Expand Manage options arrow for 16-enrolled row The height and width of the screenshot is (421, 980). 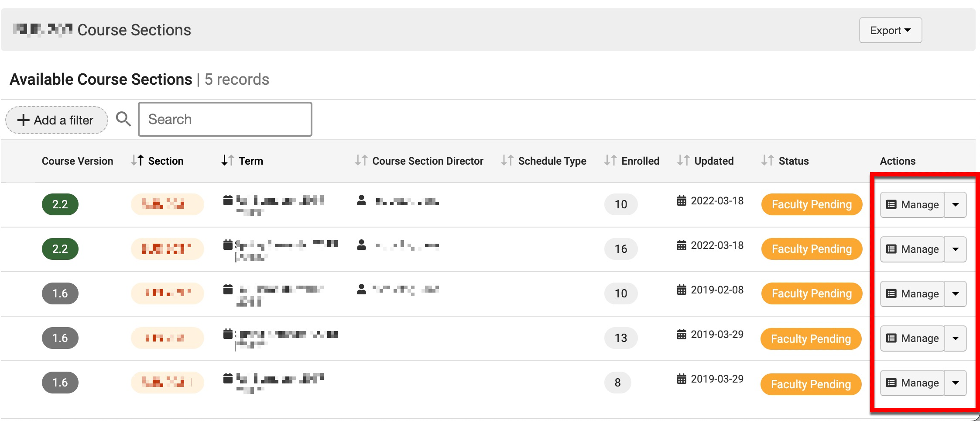click(x=955, y=249)
